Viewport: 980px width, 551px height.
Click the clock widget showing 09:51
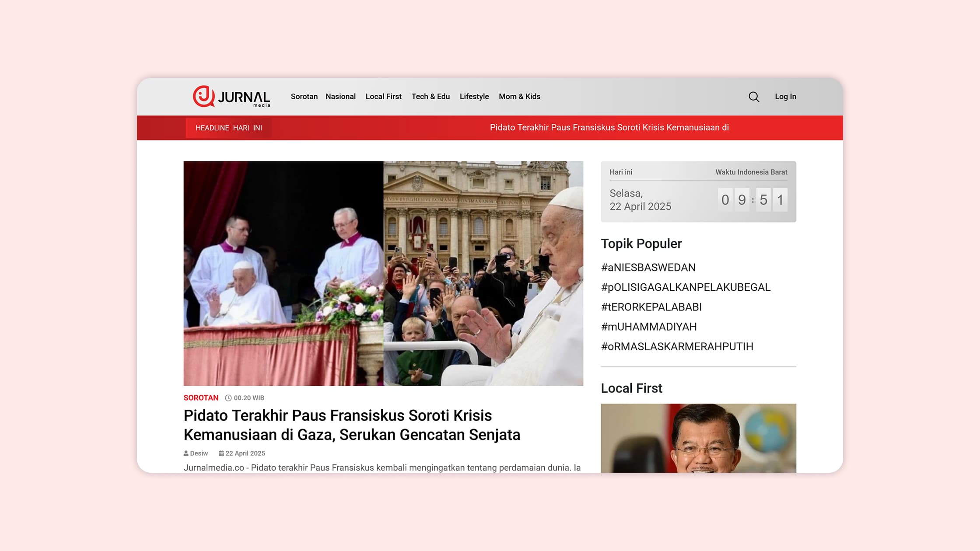(x=752, y=200)
